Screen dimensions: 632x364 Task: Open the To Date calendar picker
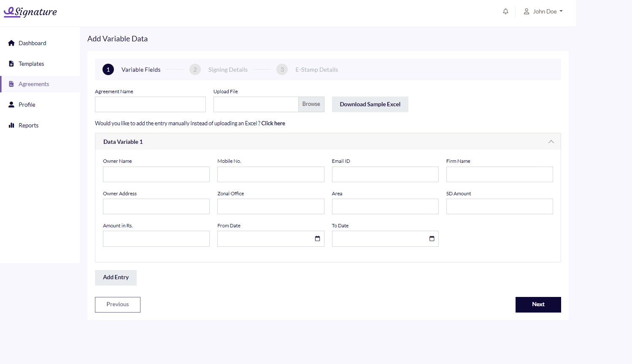(432, 239)
